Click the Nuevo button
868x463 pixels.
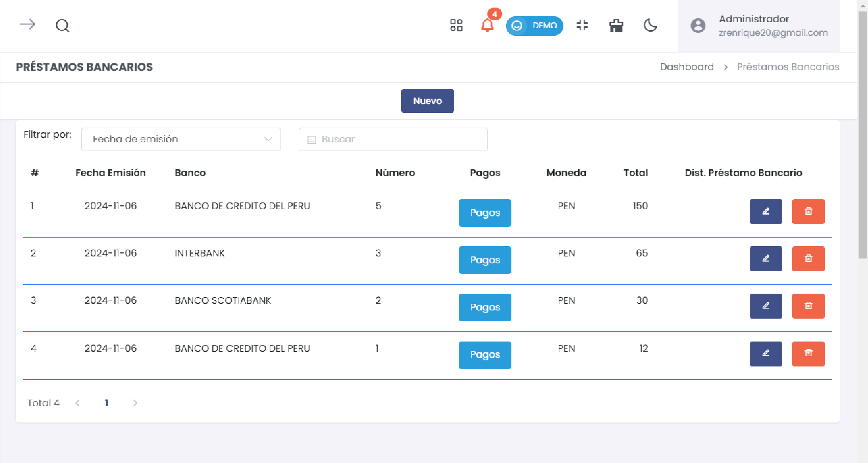427,101
